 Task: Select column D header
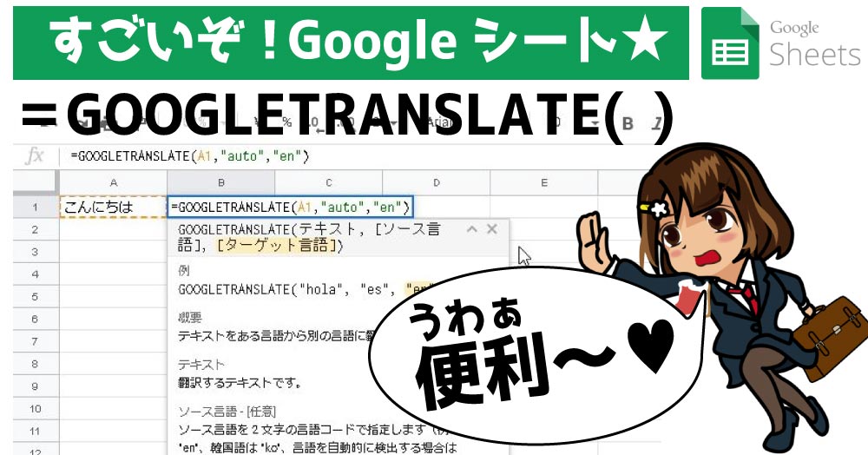pyautogui.click(x=437, y=182)
